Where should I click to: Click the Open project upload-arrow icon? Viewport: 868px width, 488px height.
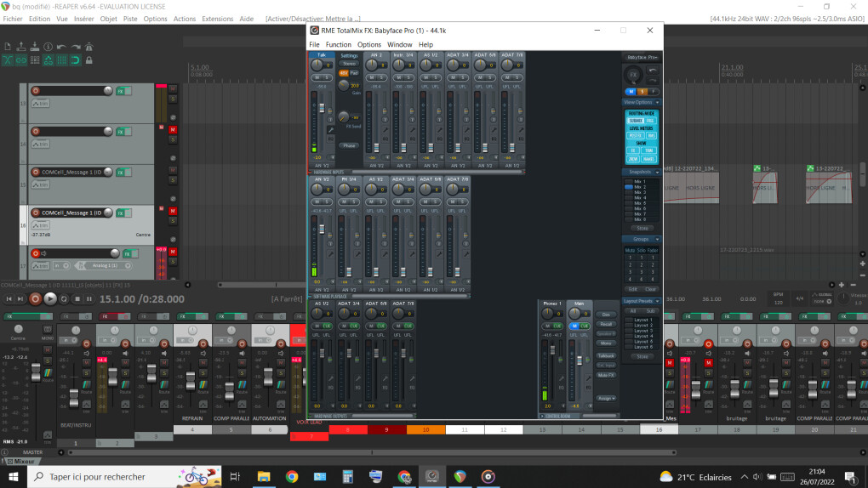(x=21, y=47)
